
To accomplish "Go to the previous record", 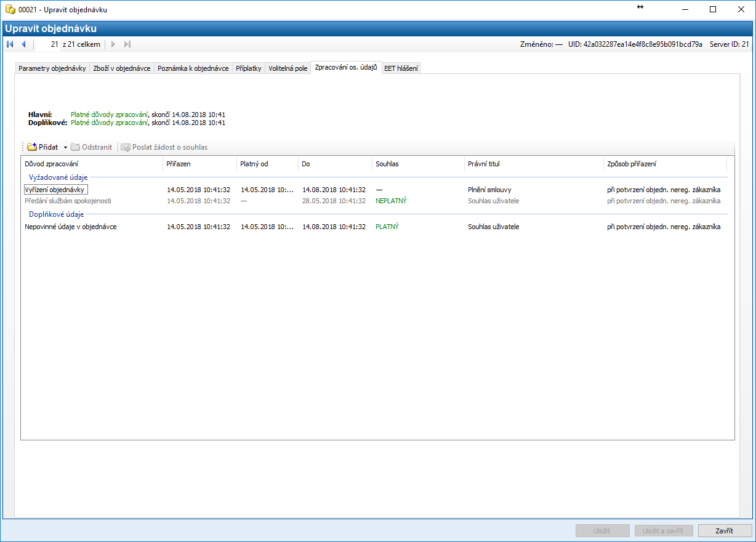I will pos(23,44).
